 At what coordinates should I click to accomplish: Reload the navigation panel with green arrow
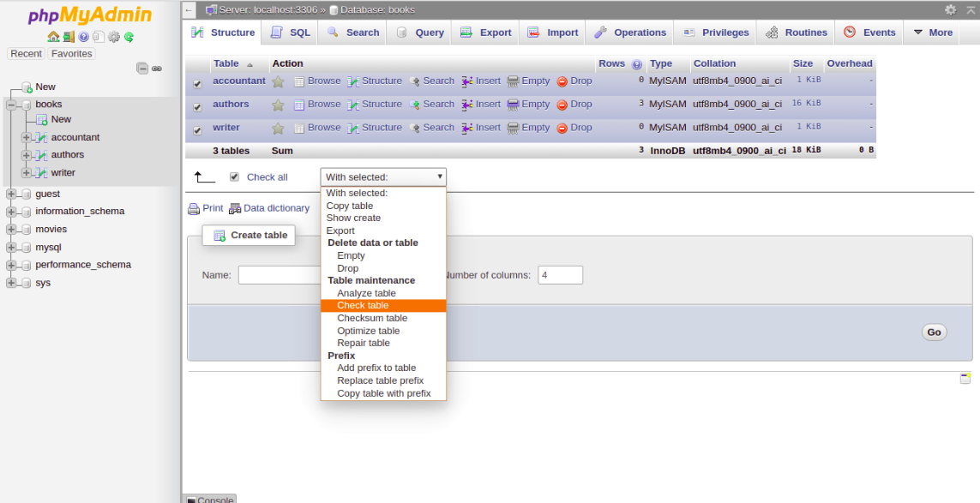coord(129,37)
